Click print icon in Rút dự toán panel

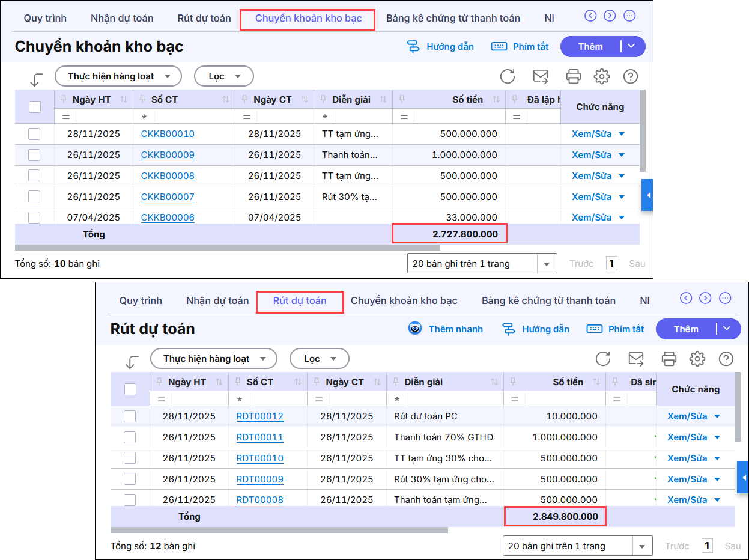pos(669,359)
